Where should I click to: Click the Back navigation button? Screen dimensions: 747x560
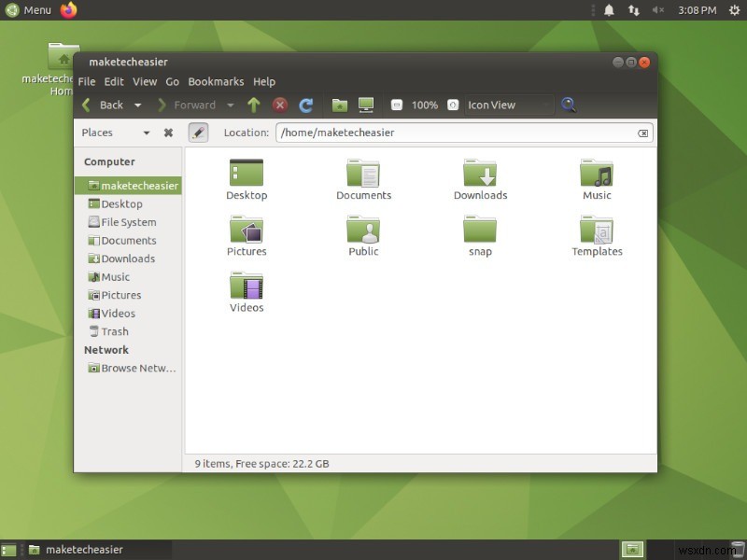click(103, 105)
